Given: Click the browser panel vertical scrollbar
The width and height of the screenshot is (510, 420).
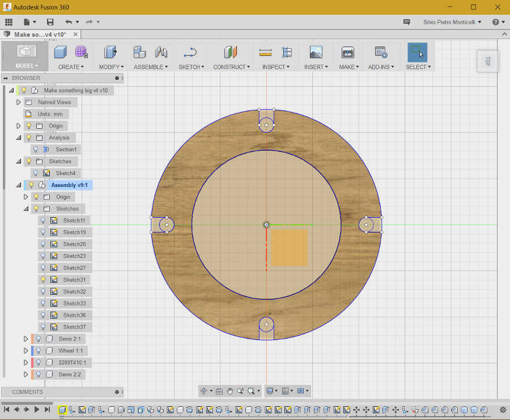Looking at the screenshot, I should click(x=4, y=137).
